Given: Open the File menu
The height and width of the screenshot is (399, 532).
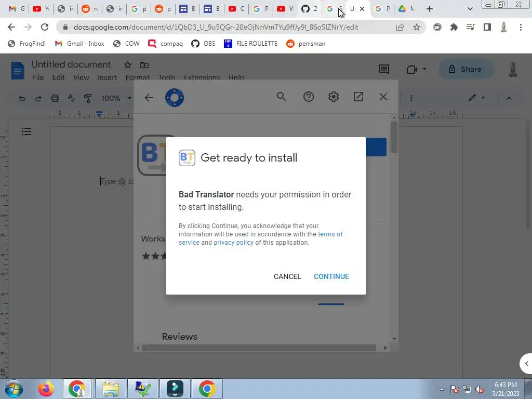Looking at the screenshot, I should [37, 77].
